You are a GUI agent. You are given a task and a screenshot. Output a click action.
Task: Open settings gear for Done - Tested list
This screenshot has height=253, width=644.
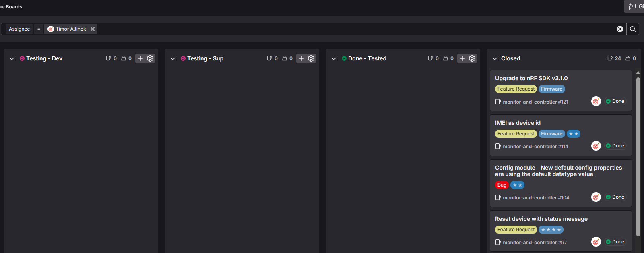coord(472,58)
